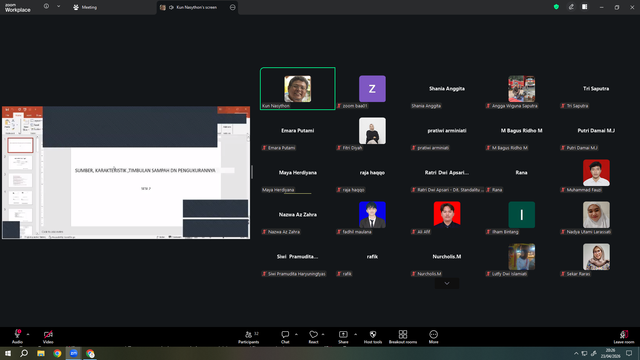Screen dimensions: 640x360
Task: Click Tri Saputra's name tile
Action: (596, 89)
